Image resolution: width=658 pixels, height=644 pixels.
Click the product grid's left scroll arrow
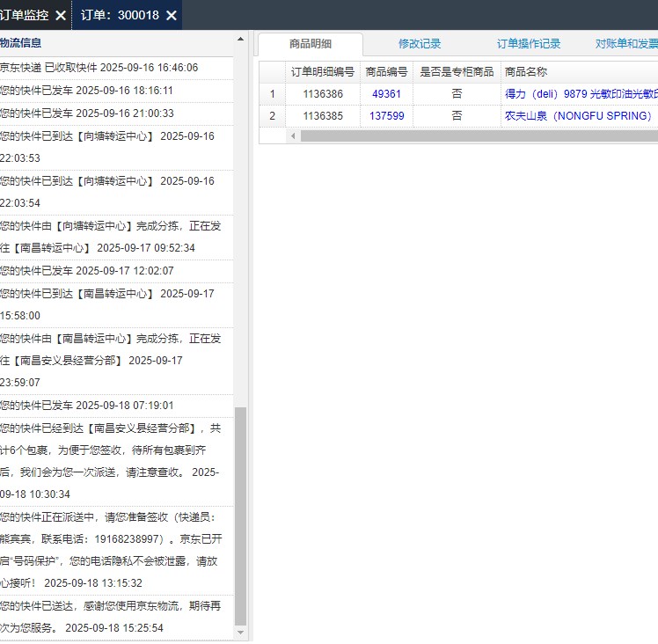pyautogui.click(x=293, y=136)
